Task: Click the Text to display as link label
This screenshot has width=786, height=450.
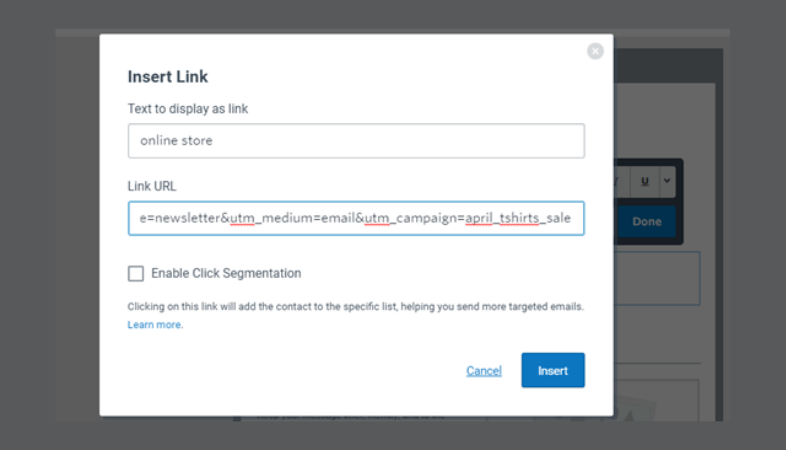Action: point(187,109)
